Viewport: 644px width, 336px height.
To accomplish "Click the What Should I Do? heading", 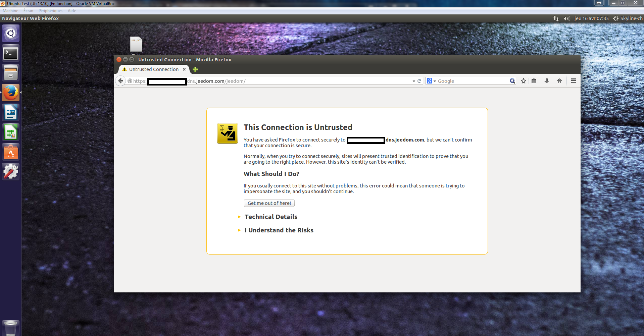I will coord(271,174).
